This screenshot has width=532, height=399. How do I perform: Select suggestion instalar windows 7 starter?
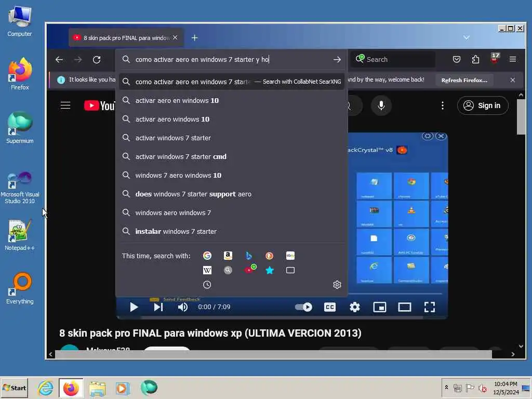click(x=232, y=231)
